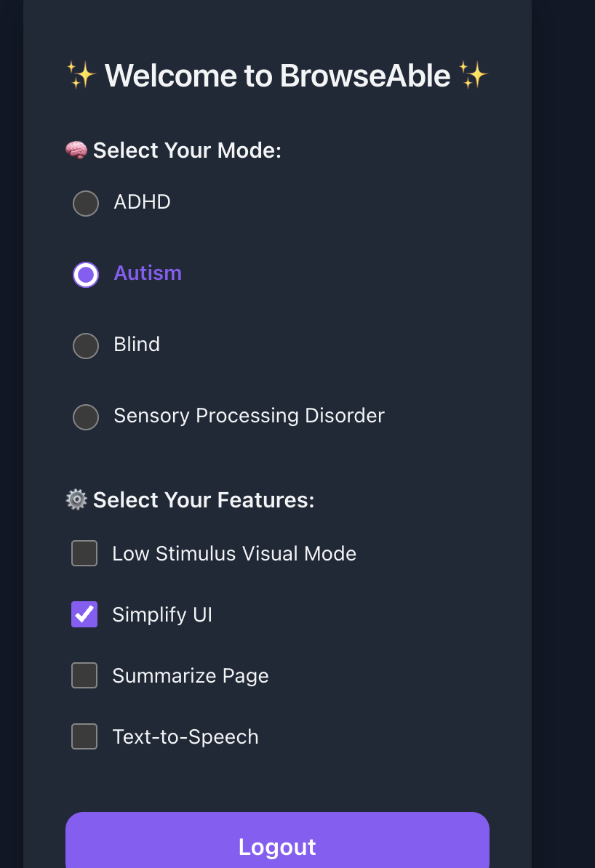Uncheck the Simplify UI checkbox
This screenshot has height=868, width=595.
[84, 614]
